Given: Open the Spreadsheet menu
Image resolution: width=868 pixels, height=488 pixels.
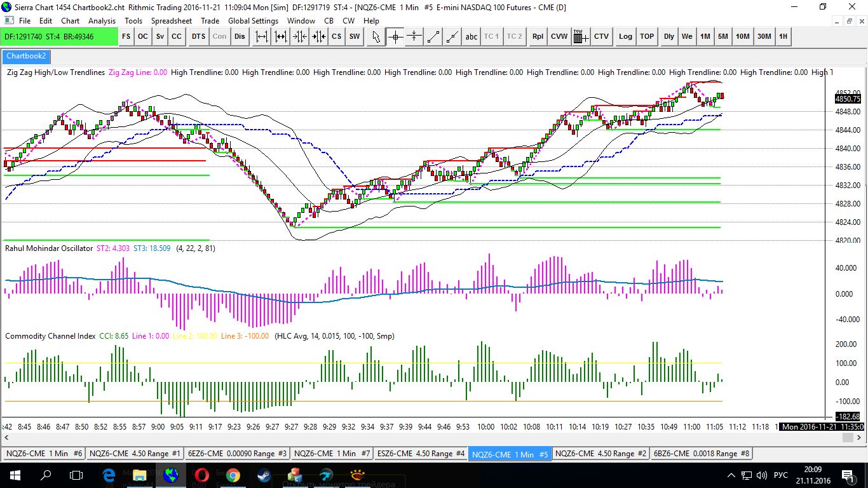Looking at the screenshot, I should click(172, 21).
